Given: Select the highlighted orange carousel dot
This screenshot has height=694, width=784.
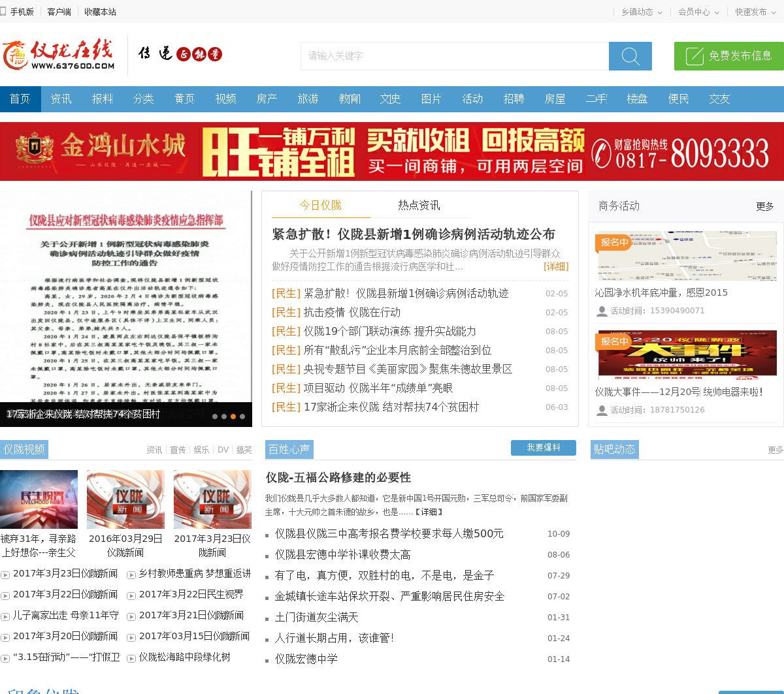Looking at the screenshot, I should [x=233, y=417].
